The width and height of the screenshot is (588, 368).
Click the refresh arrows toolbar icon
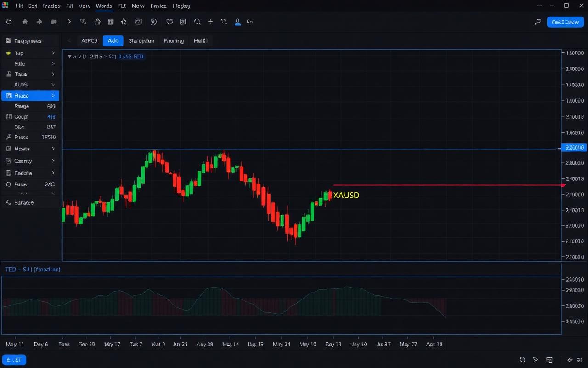[224, 22]
